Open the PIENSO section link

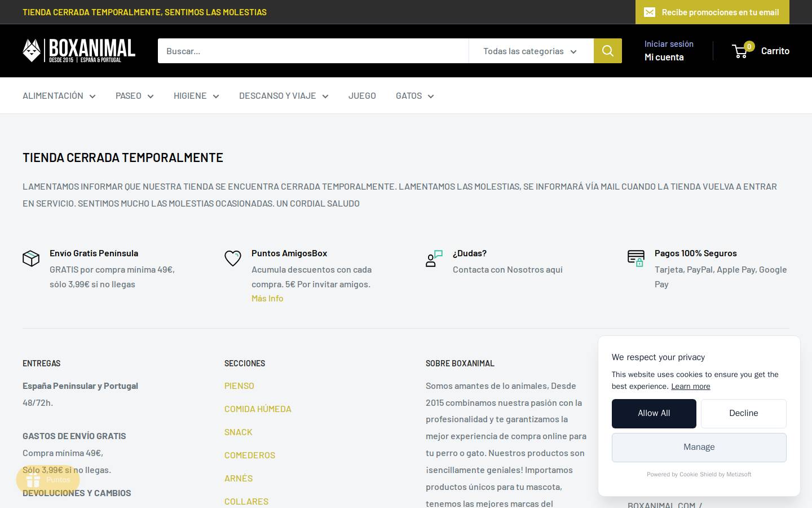coord(239,386)
